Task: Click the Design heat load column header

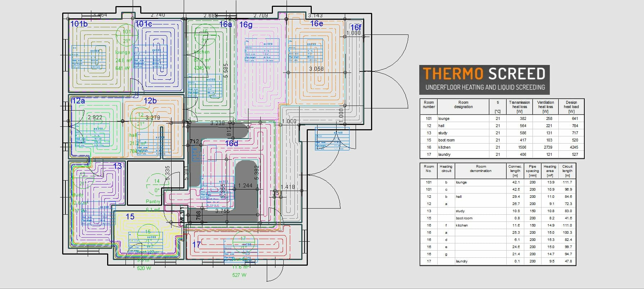Action: pos(571,107)
